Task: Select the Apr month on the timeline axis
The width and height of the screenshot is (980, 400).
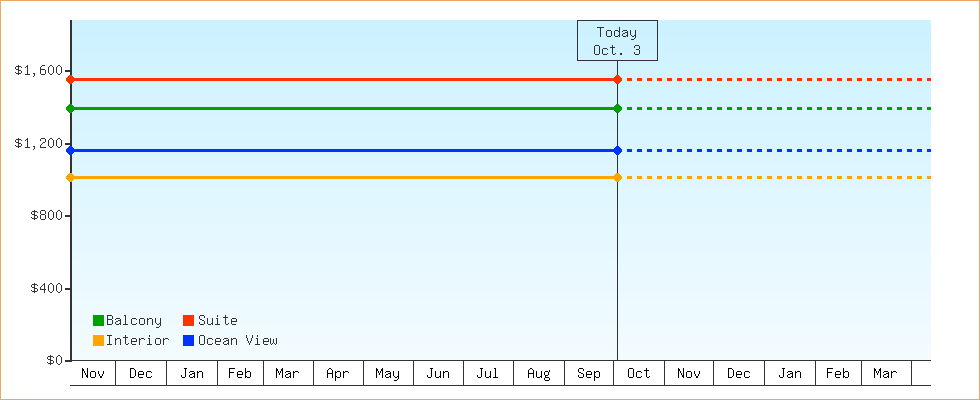Action: tap(338, 374)
